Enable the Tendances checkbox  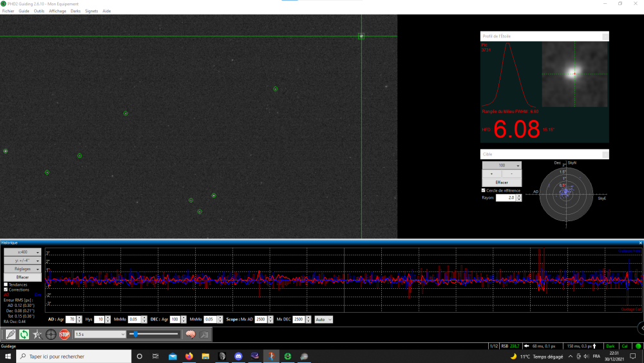[x=6, y=284]
